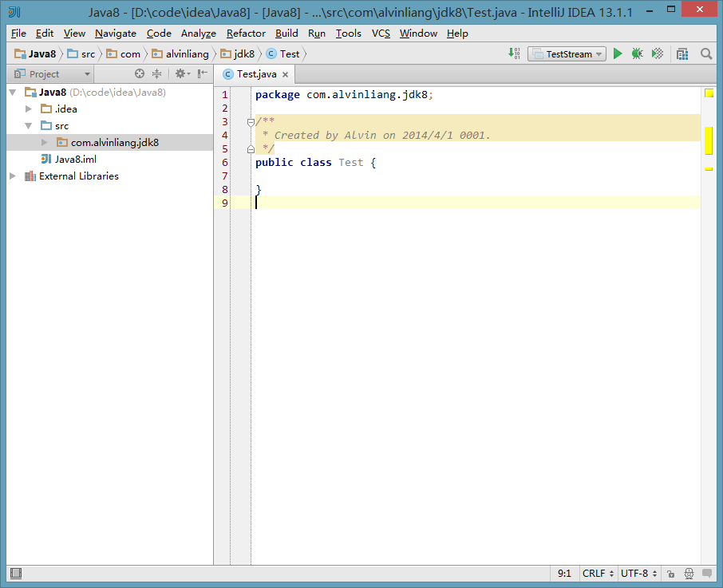Collapse all nodes in Project panel
Image resolution: width=723 pixels, height=588 pixels.
click(x=157, y=74)
